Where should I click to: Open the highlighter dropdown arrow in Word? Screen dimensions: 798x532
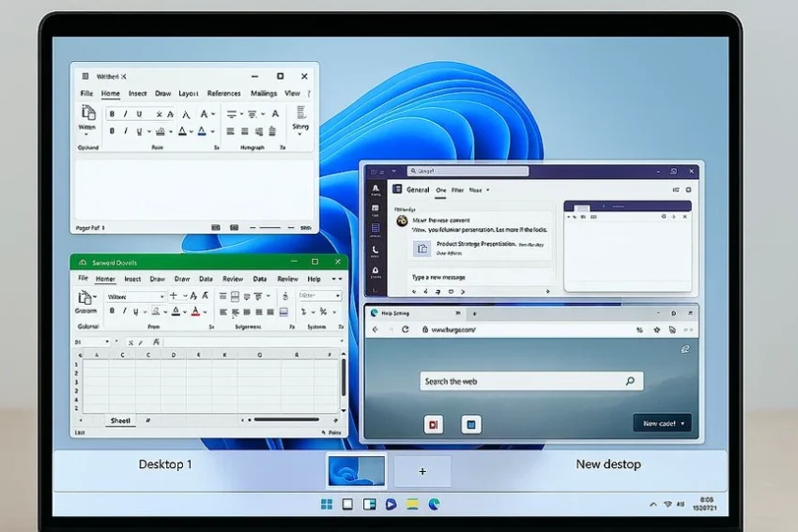click(171, 131)
